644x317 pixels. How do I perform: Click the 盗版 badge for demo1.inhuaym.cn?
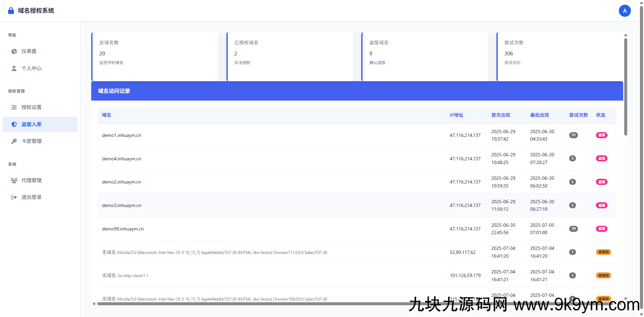click(x=601, y=135)
